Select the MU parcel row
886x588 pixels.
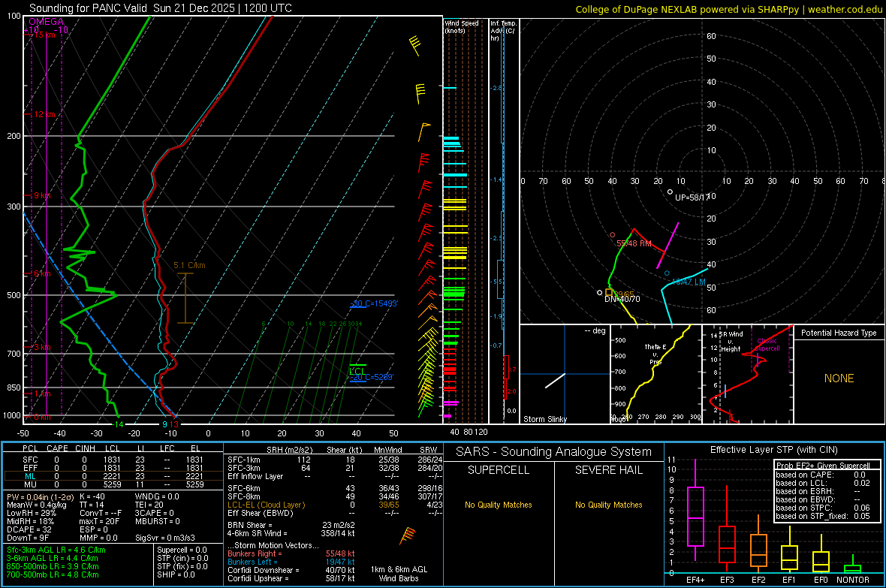tap(113, 484)
